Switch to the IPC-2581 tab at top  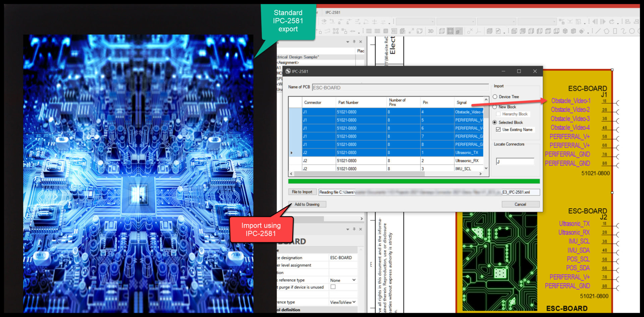tap(332, 12)
